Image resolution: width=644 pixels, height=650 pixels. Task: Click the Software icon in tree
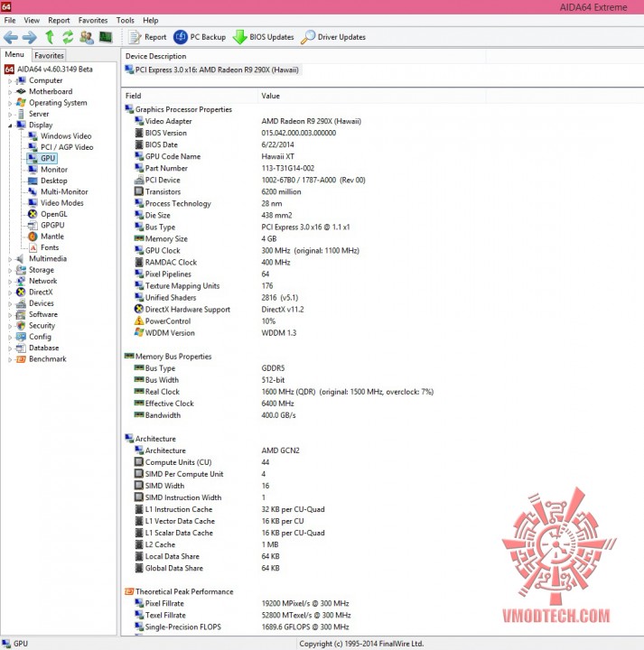(x=21, y=314)
